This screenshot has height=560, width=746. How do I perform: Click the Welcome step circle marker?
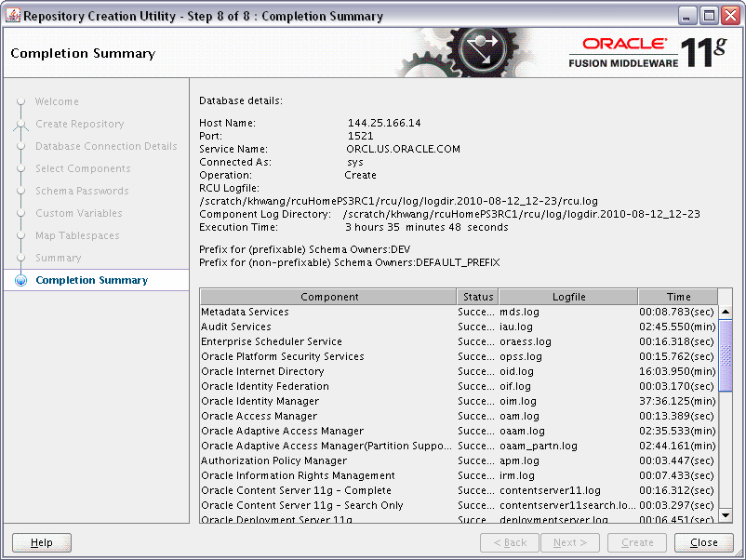point(21,100)
